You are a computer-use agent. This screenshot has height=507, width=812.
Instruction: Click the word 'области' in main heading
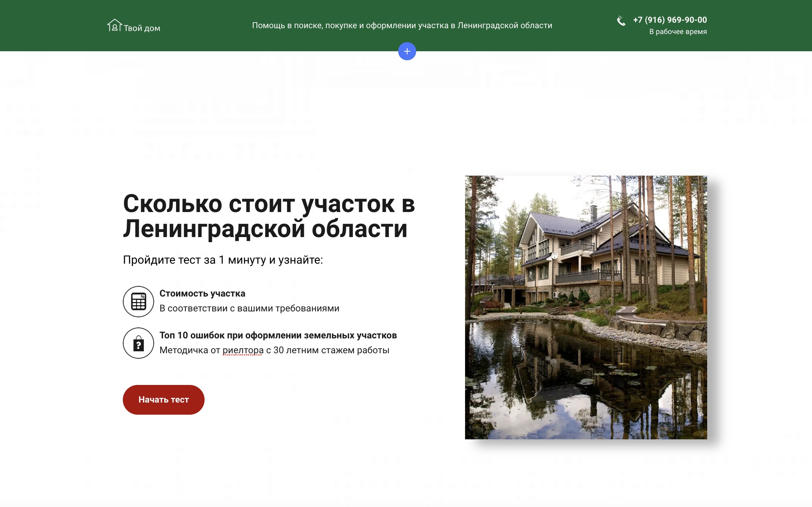359,229
